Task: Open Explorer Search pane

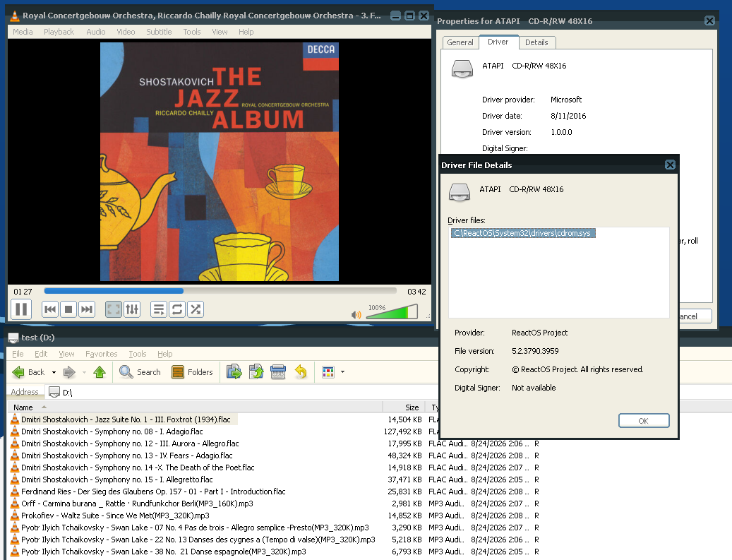Action: tap(140, 372)
